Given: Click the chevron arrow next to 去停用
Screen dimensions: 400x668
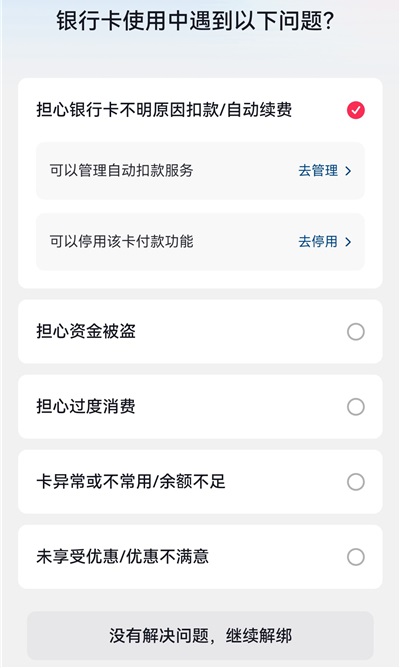Looking at the screenshot, I should [348, 242].
